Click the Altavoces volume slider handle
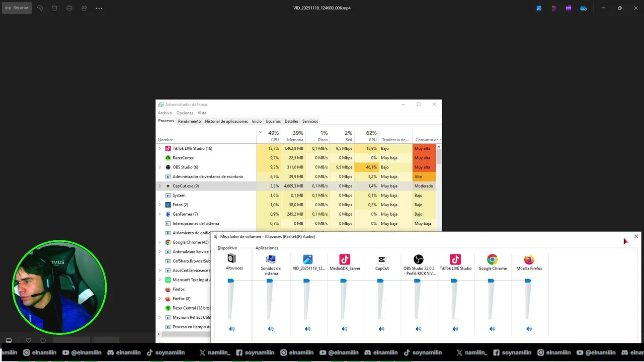This screenshot has width=644, height=362. pyautogui.click(x=231, y=281)
